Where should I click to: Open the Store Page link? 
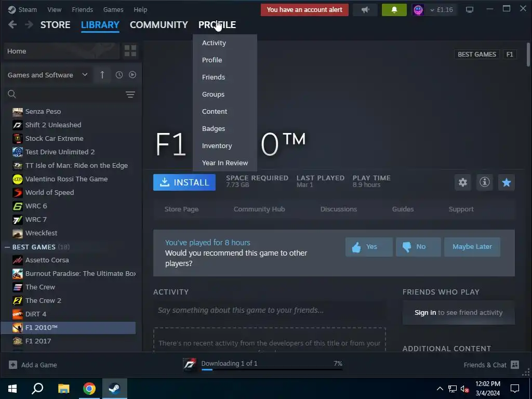click(181, 209)
